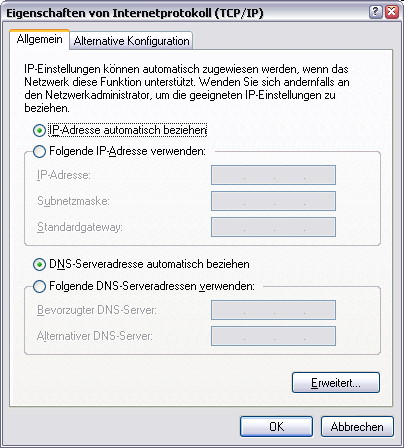Open the Allgemein tab
This screenshot has width=404, height=448.
click(39, 39)
